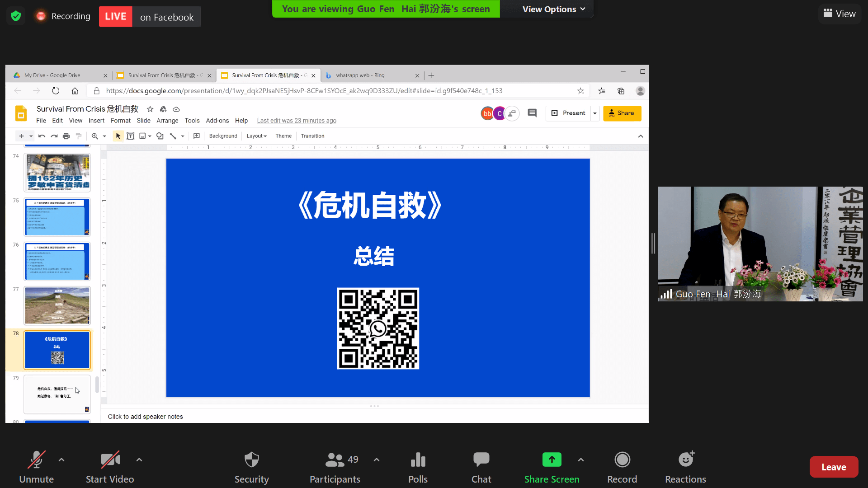
Task: Click the print icon in the toolbar
Action: [66, 136]
